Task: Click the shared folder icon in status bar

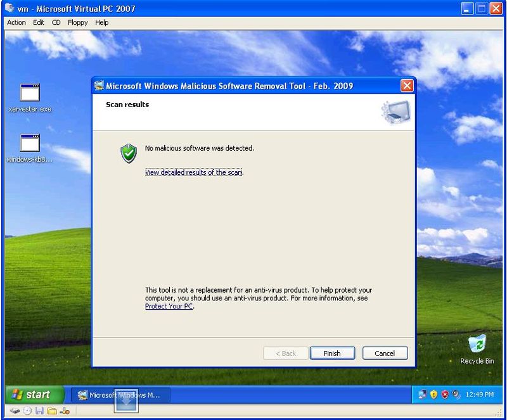Action: (x=51, y=410)
